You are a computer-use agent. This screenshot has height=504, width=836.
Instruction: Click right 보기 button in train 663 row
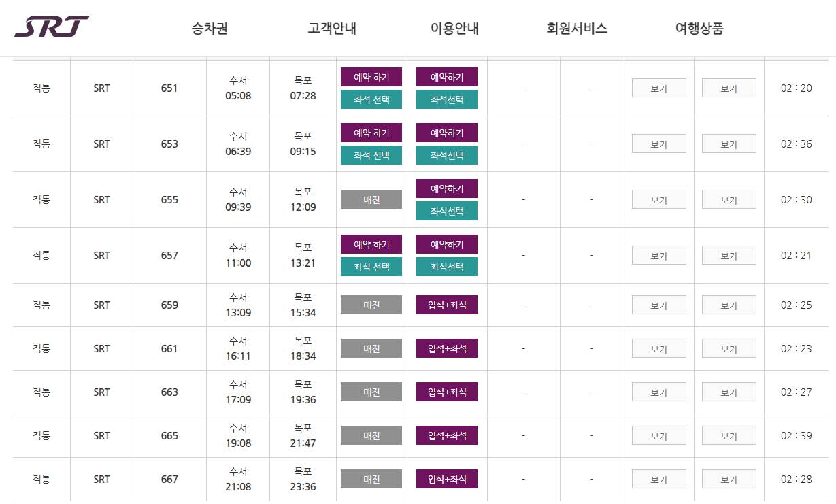[729, 392]
